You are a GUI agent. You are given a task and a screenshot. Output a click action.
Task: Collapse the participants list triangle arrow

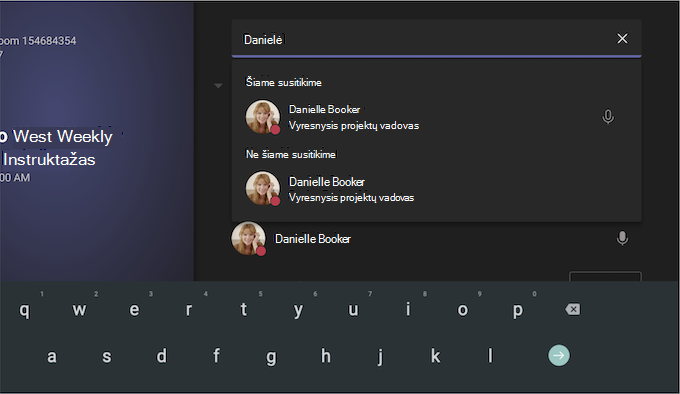(x=218, y=86)
